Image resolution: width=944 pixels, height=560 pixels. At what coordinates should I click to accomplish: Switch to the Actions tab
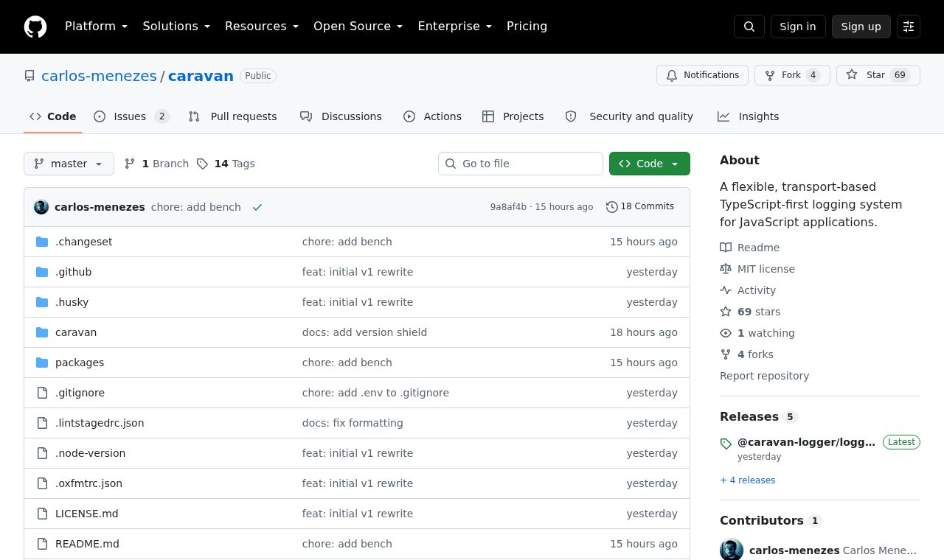pos(432,116)
